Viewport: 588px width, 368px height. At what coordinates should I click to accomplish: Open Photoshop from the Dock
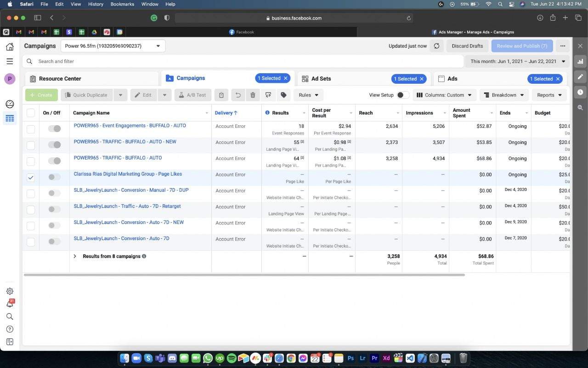351,358
